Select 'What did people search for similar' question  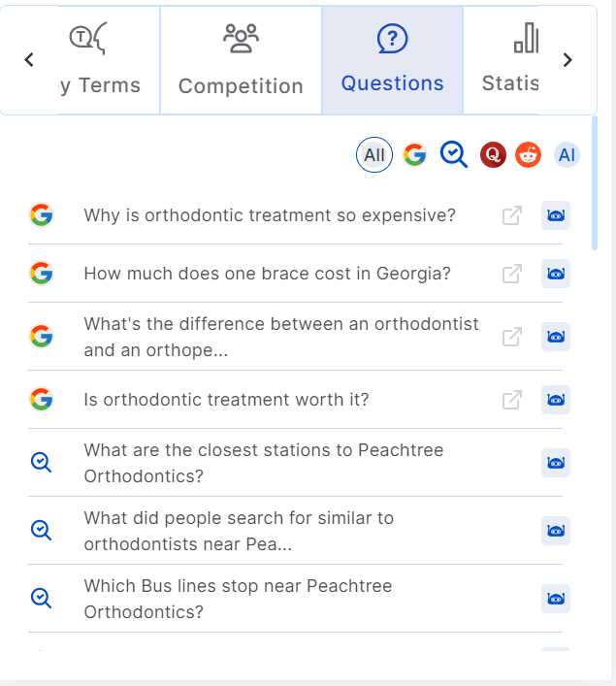click(239, 531)
